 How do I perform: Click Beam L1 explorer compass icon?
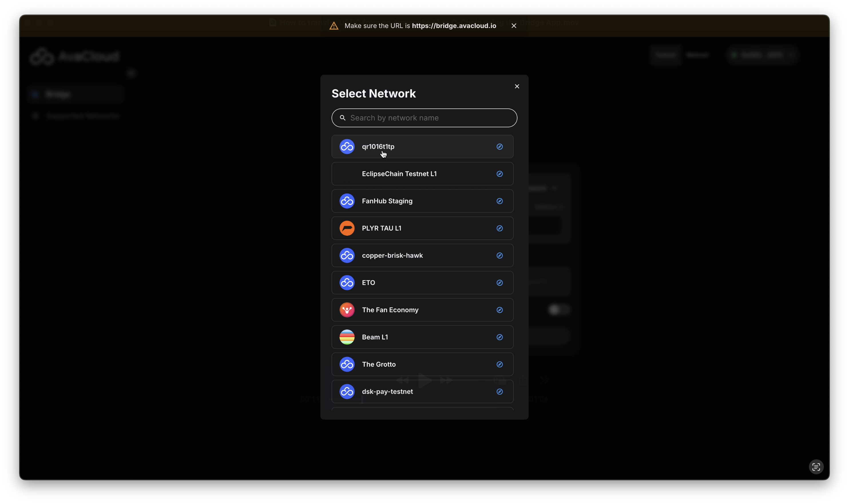[x=499, y=337]
